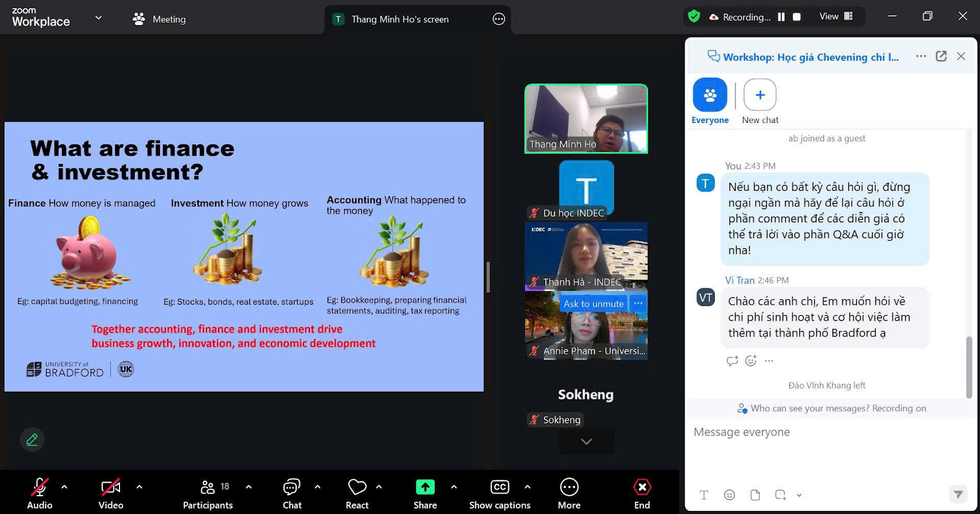Open emoji picker in message toolbar

coord(729,495)
